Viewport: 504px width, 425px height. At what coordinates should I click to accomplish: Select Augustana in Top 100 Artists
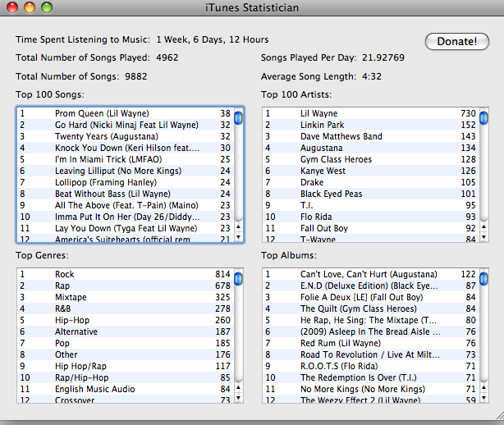click(371, 148)
